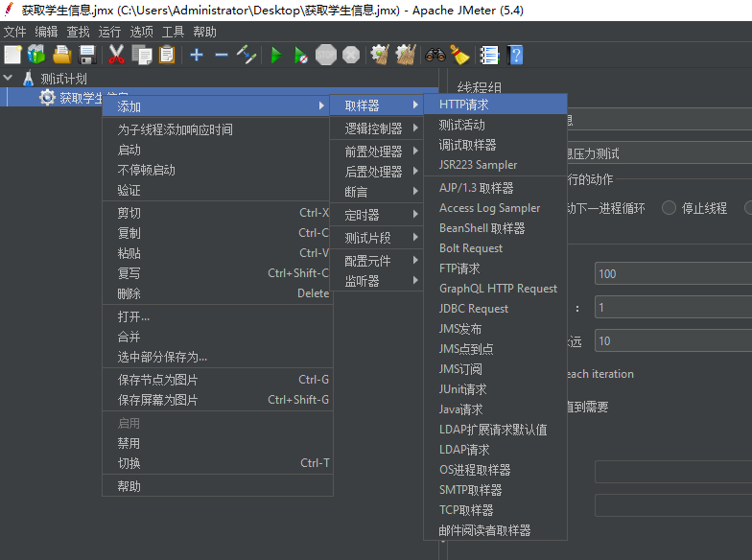Click the Cut scissors icon
752x560 pixels.
pyautogui.click(x=116, y=55)
